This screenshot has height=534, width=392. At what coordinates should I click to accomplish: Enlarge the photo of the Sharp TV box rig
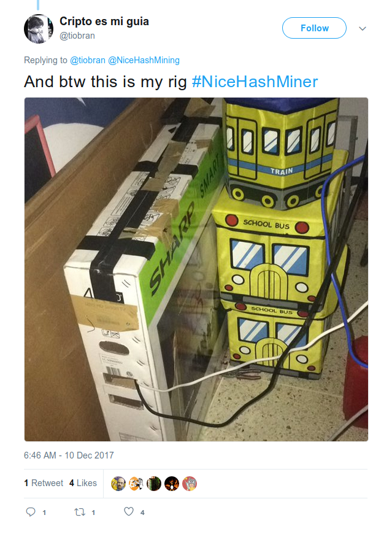(x=196, y=269)
